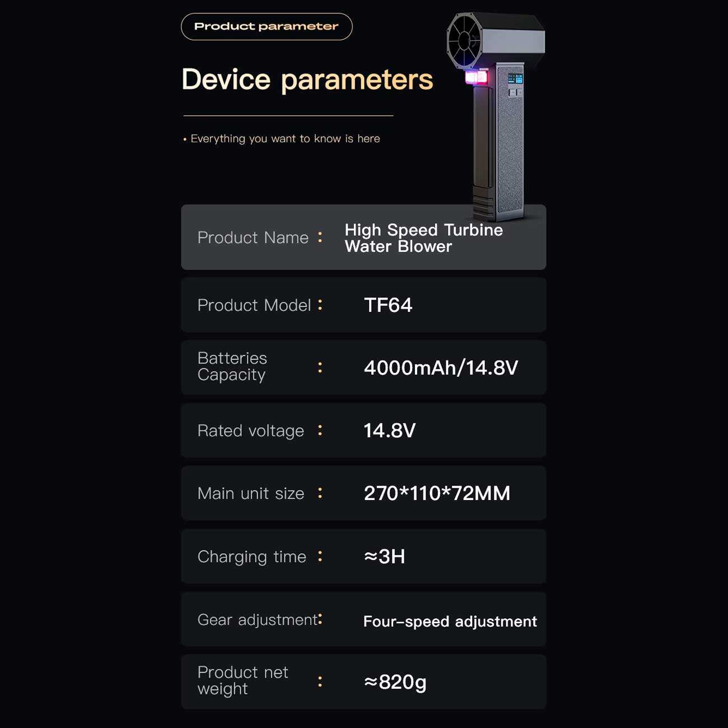This screenshot has width=728, height=728.
Task: Click the Rated voltage label
Action: [x=251, y=431]
